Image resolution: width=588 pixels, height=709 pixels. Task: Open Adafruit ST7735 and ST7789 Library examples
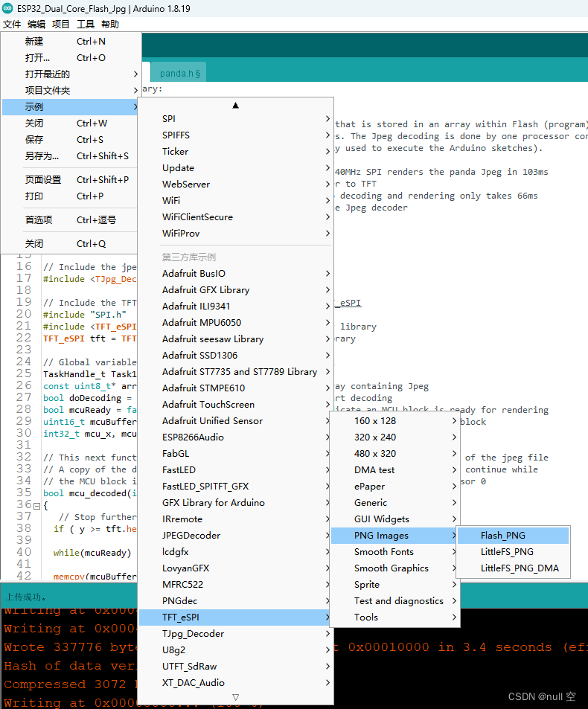[236, 372]
